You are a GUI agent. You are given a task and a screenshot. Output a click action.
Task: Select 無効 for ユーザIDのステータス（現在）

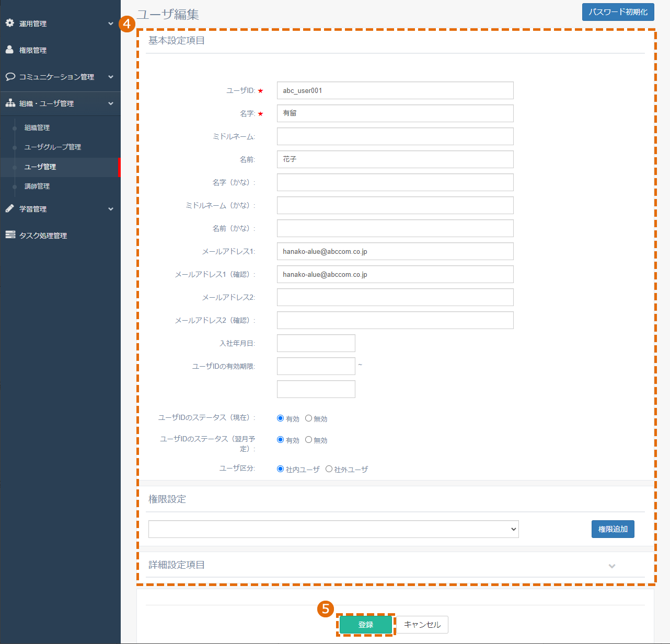tap(308, 418)
